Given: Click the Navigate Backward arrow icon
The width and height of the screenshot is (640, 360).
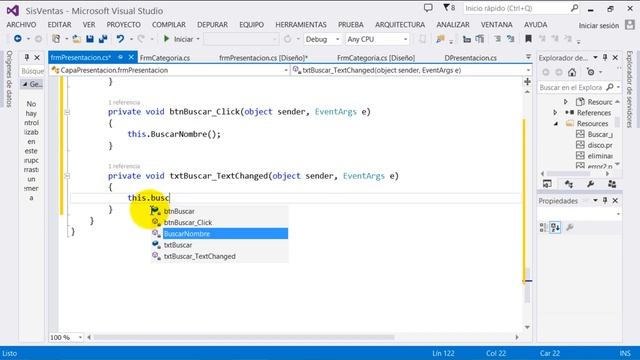Looking at the screenshot, I should click(18, 39).
